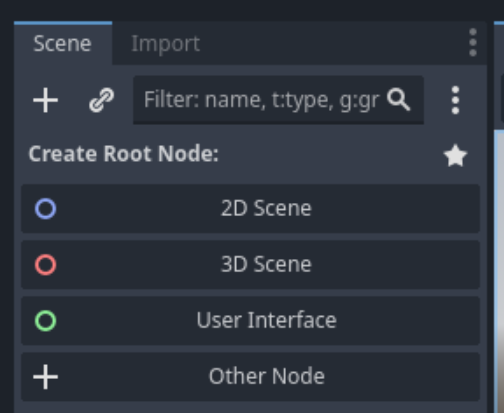Open the dock options menu beside Import tab
The width and height of the screenshot is (504, 413).
[x=473, y=43]
